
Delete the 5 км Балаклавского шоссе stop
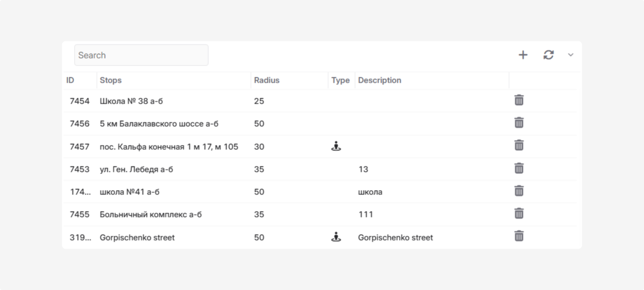click(x=519, y=123)
